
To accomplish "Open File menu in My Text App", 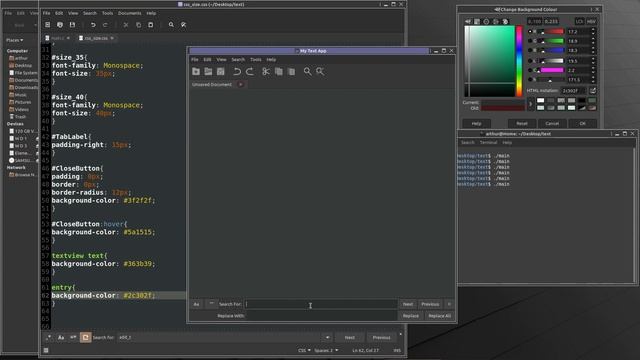I will [195, 60].
